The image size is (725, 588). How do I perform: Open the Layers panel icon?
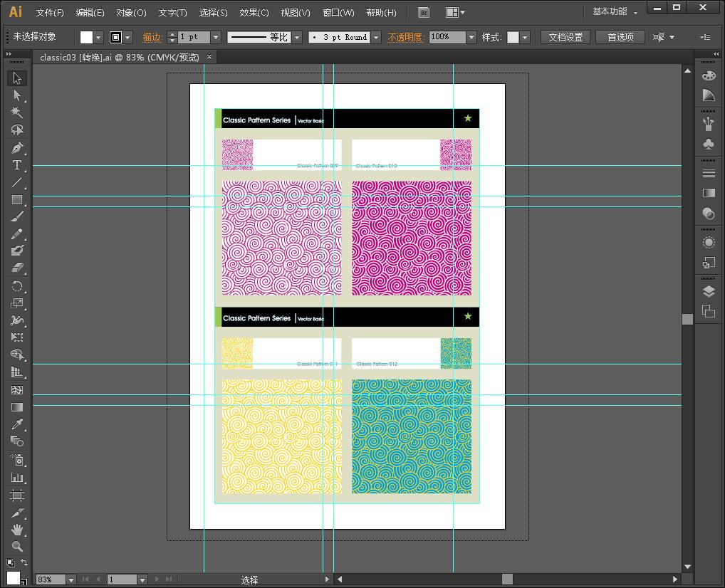(709, 291)
